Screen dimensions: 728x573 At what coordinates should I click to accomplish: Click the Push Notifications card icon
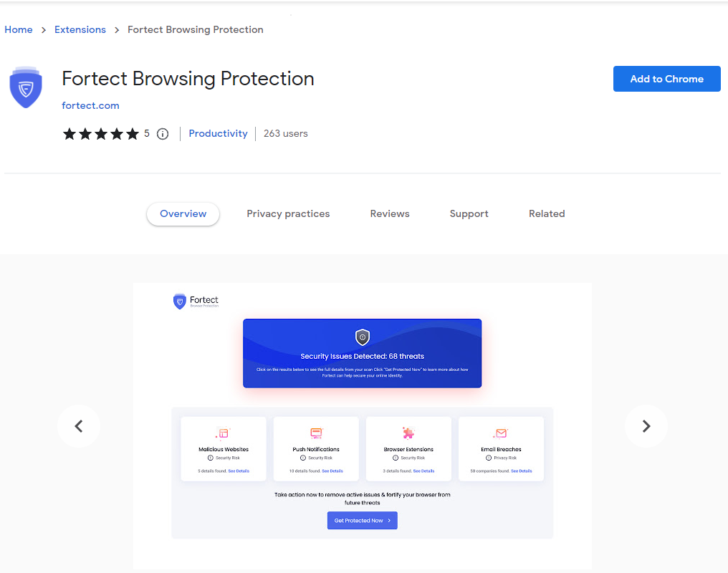pos(316,433)
